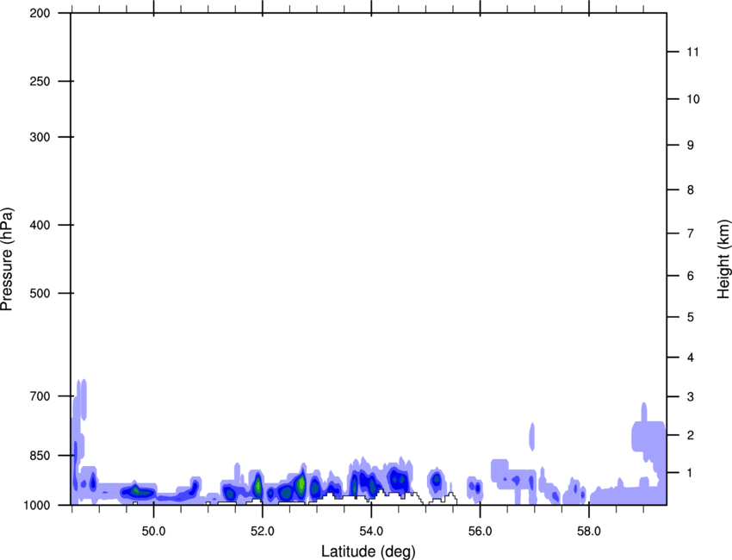Image resolution: width=732 pixels, height=560 pixels.
Task: Click the 'Latitude (deg)' axis title
Action: pyautogui.click(x=369, y=551)
